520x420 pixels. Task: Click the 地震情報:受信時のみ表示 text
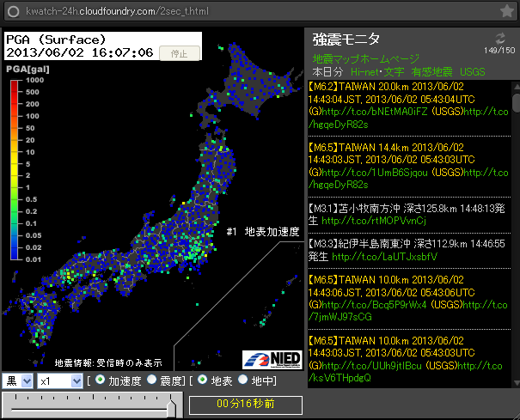[x=108, y=363]
